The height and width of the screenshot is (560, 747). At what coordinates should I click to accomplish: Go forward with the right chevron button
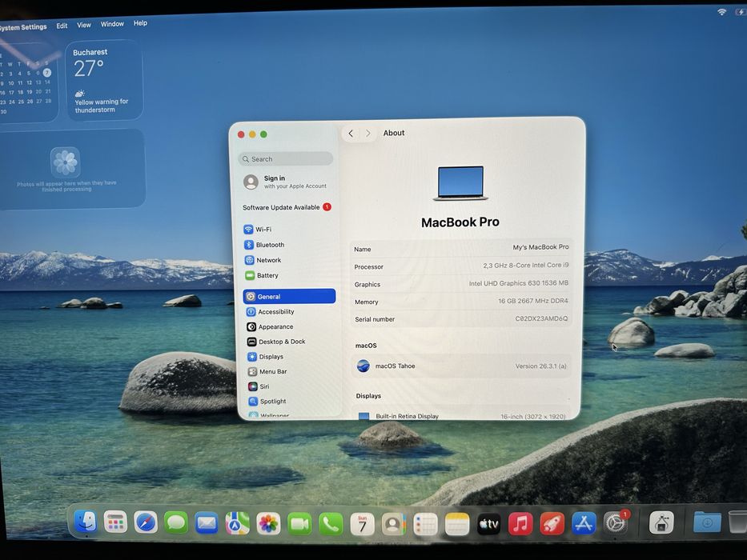(x=367, y=134)
